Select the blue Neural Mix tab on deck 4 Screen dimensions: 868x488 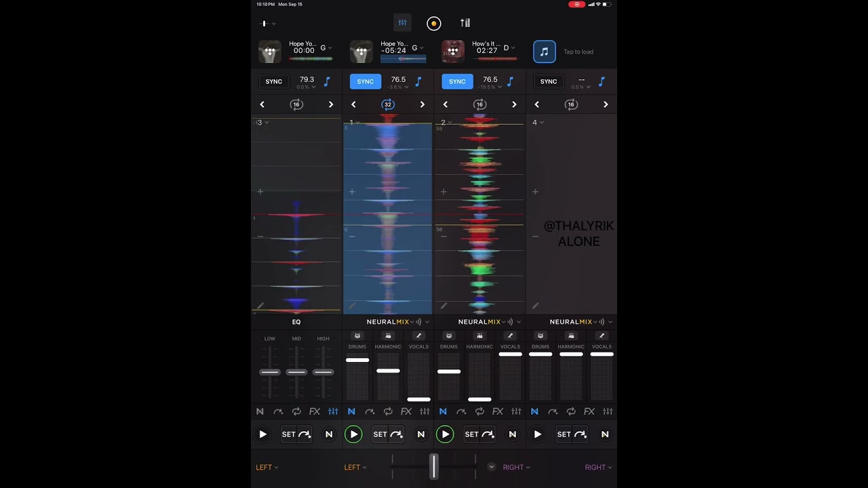point(534,411)
